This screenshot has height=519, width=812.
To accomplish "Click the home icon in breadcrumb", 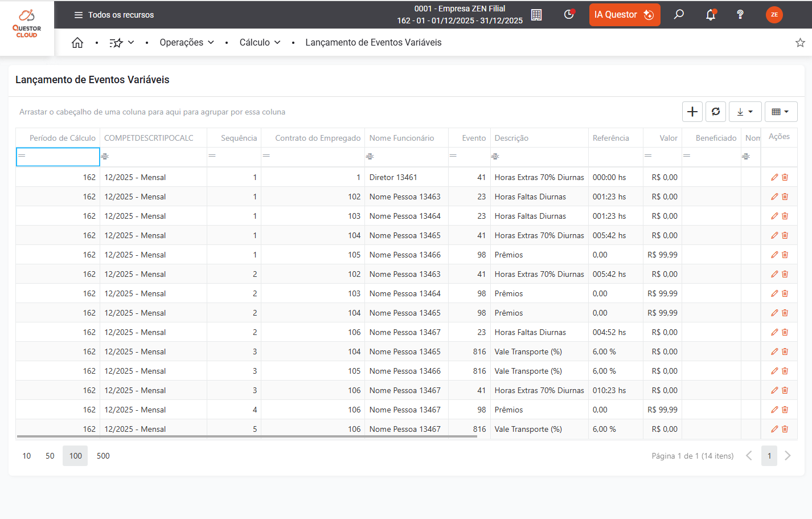I will click(x=77, y=43).
